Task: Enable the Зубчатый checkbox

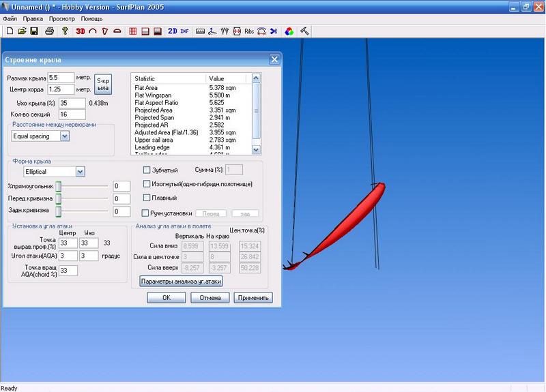Action: tap(146, 170)
